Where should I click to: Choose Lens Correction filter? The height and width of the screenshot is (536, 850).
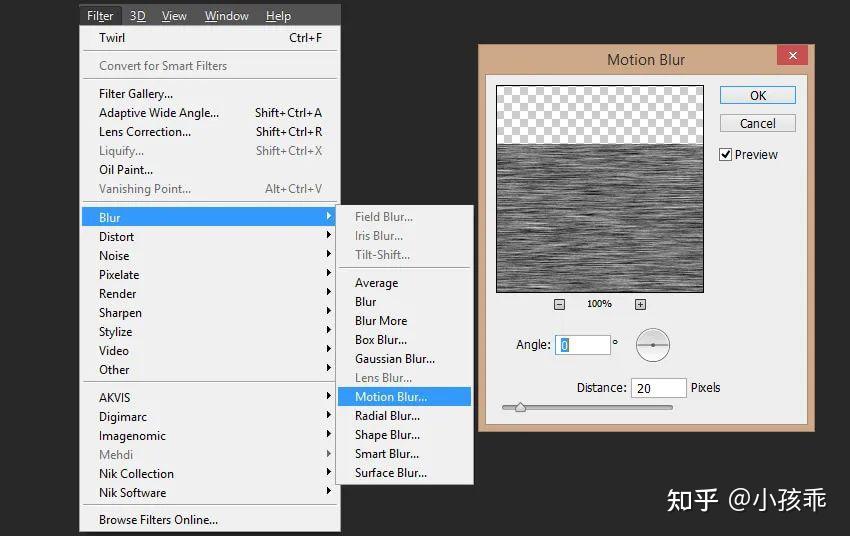coord(210,132)
